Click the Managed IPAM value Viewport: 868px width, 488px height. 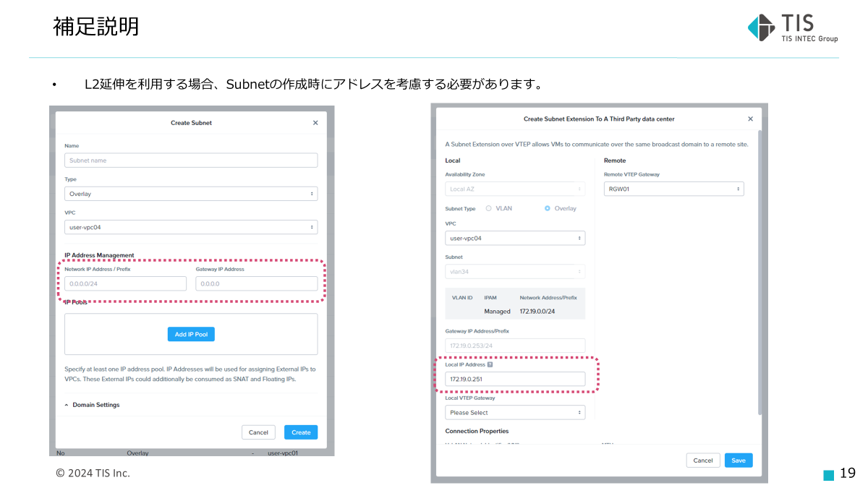point(497,311)
